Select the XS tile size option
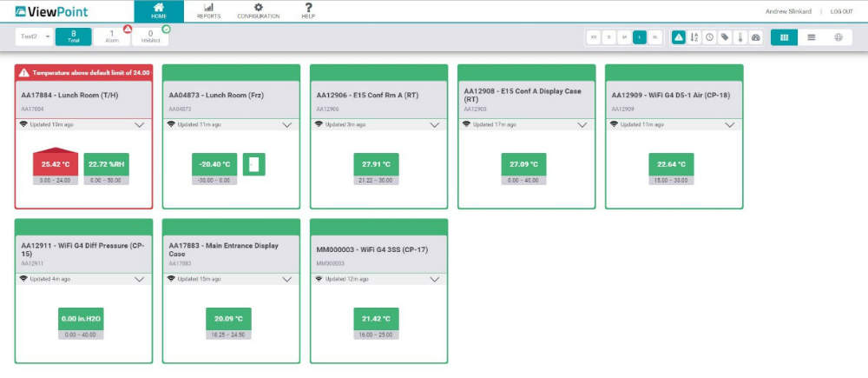Image resolution: width=868 pixels, height=378 pixels. pyautogui.click(x=594, y=37)
